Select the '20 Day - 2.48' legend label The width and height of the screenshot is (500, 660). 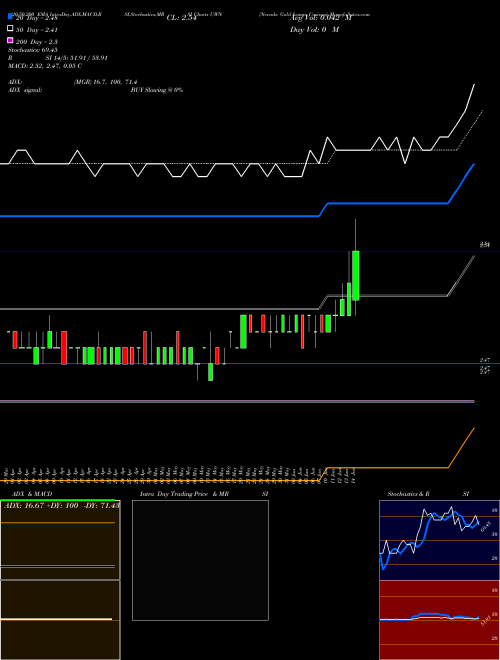[36, 18]
